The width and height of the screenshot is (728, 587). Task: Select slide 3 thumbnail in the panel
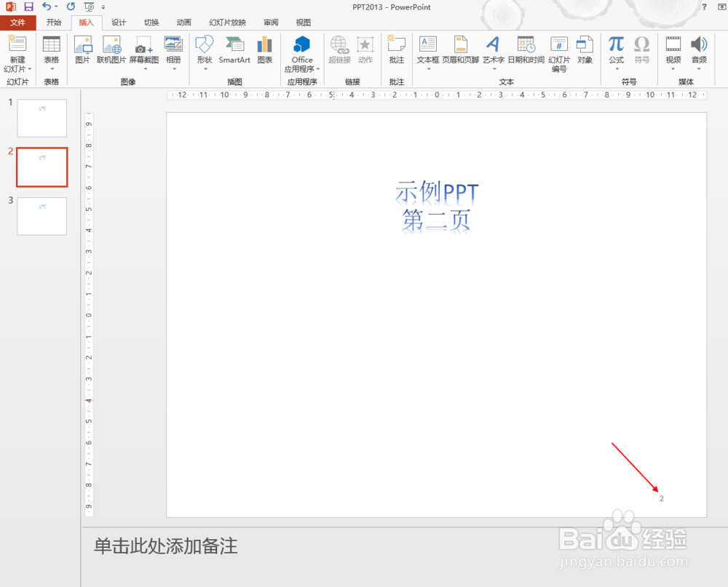point(41,216)
